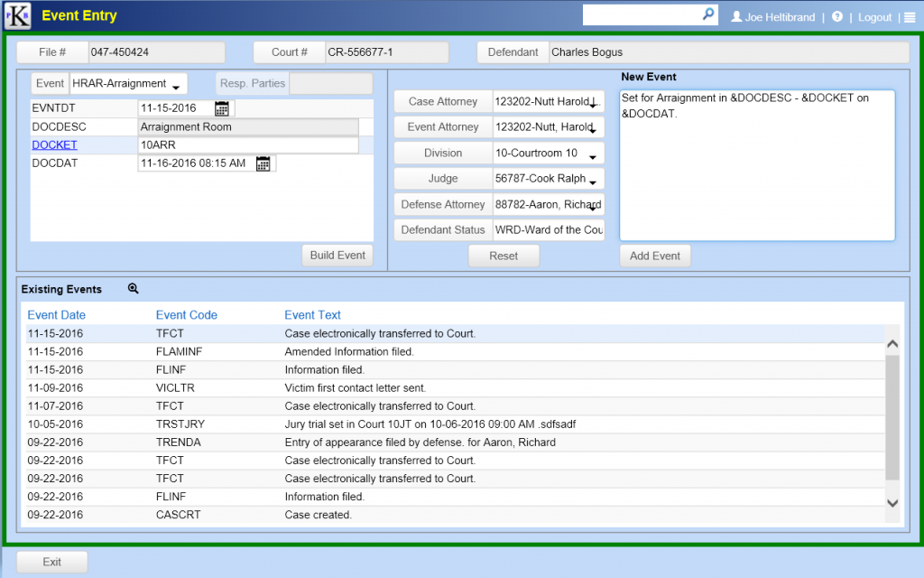Screen dimensions: 924x578
Task: Click the K application logo icon
Action: 18,15
